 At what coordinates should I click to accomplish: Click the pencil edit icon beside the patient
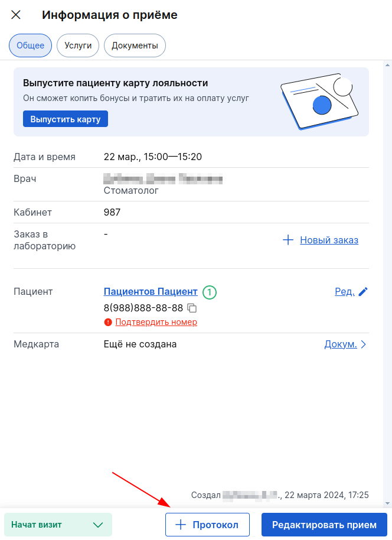(x=363, y=291)
